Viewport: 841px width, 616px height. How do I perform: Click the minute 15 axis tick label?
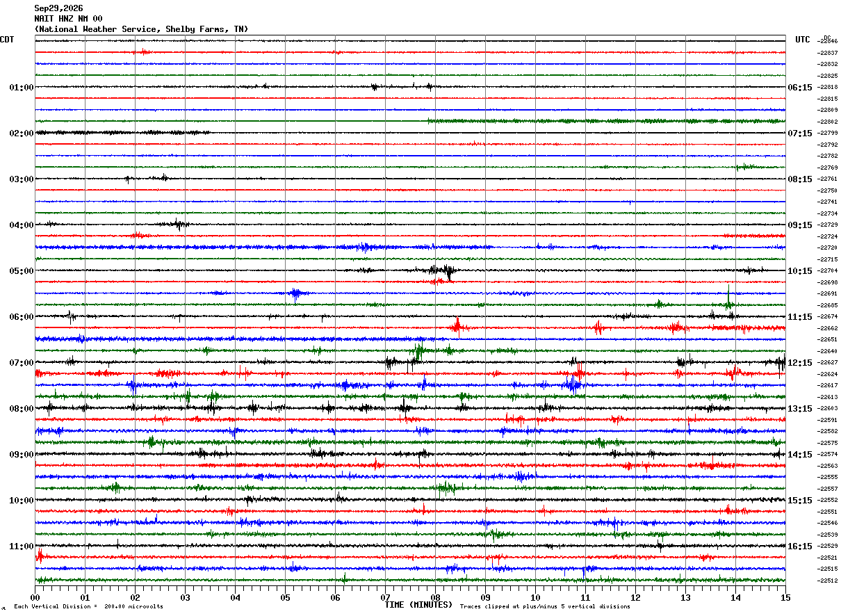[785, 597]
